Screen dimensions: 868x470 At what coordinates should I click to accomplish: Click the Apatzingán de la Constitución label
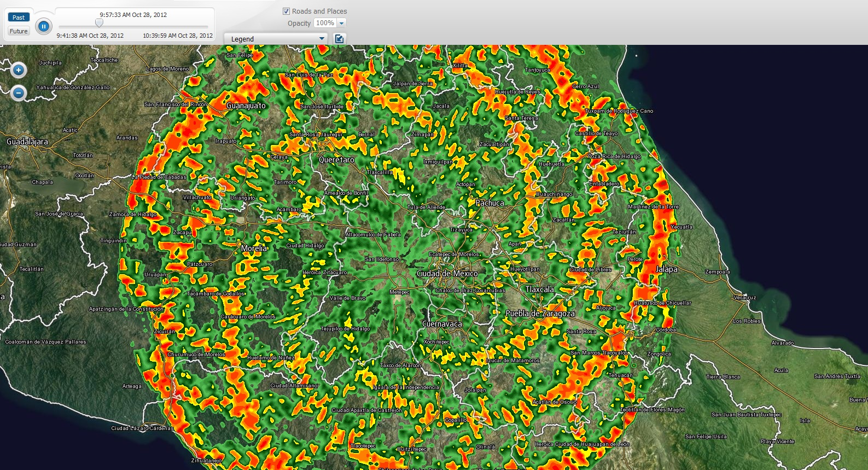pos(126,309)
